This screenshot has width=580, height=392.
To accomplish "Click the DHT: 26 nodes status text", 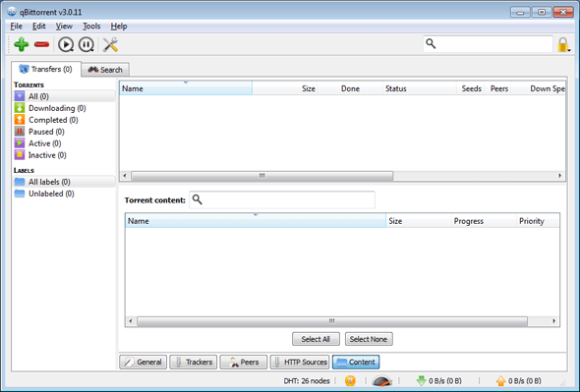I will (x=307, y=381).
